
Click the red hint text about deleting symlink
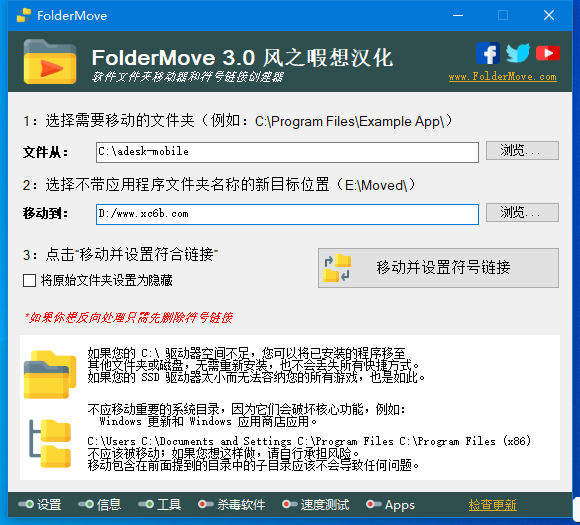tap(128, 317)
